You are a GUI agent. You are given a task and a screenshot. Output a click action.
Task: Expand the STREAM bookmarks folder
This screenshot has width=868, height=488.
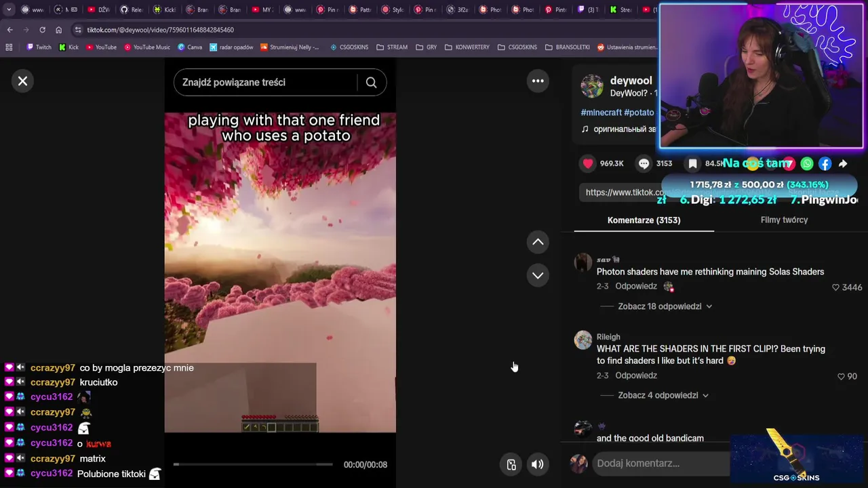tap(391, 47)
